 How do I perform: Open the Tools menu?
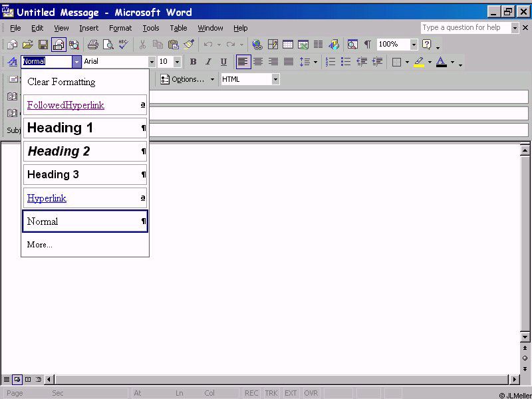pos(151,28)
